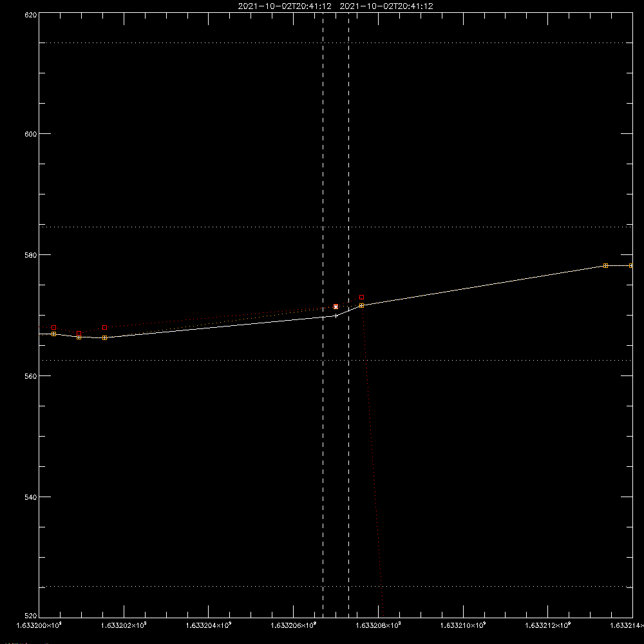644x644 pixels.
Task: Click the x-axis label 1.633212×10⁹
Action: click(548, 625)
